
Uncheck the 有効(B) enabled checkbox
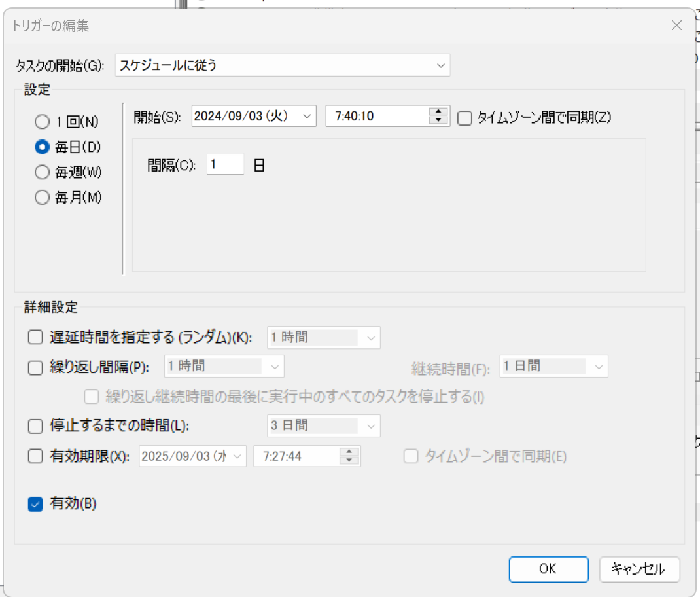(x=35, y=504)
